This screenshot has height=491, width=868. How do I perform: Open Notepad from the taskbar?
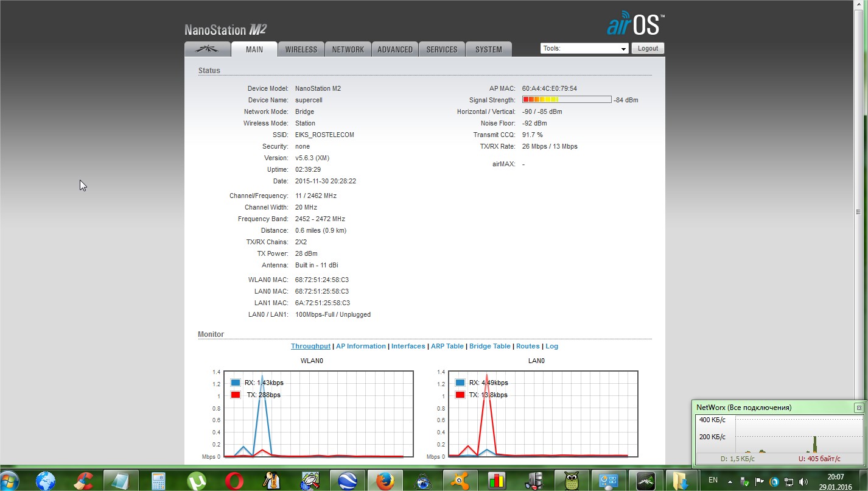(121, 481)
